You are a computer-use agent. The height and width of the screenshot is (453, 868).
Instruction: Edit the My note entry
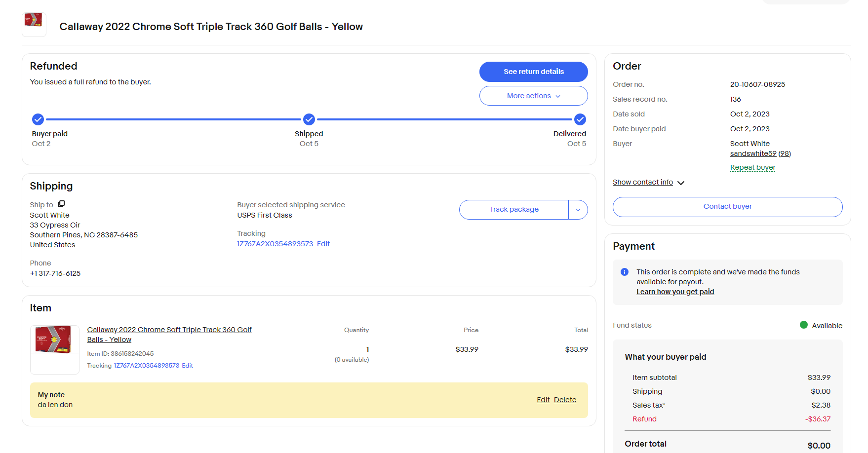click(543, 400)
